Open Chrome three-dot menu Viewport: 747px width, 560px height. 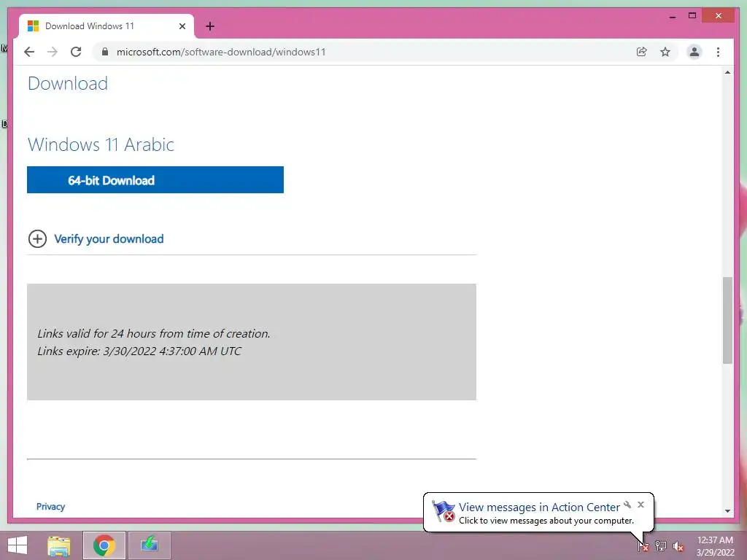pyautogui.click(x=718, y=52)
